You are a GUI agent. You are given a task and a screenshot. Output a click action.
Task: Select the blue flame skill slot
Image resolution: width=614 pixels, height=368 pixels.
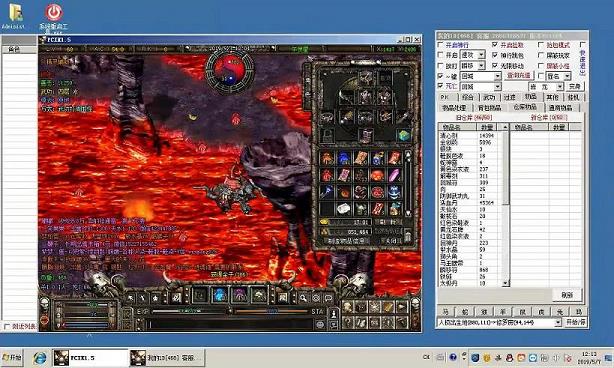(219, 296)
